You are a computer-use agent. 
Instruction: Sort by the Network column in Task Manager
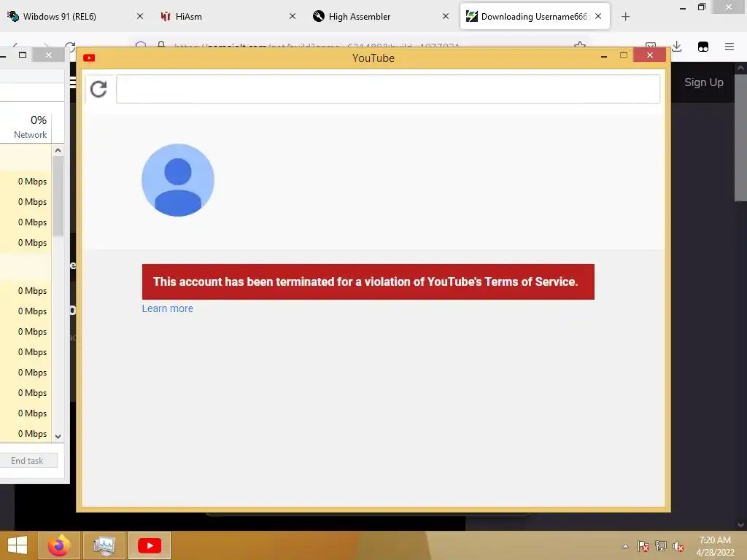coord(30,127)
